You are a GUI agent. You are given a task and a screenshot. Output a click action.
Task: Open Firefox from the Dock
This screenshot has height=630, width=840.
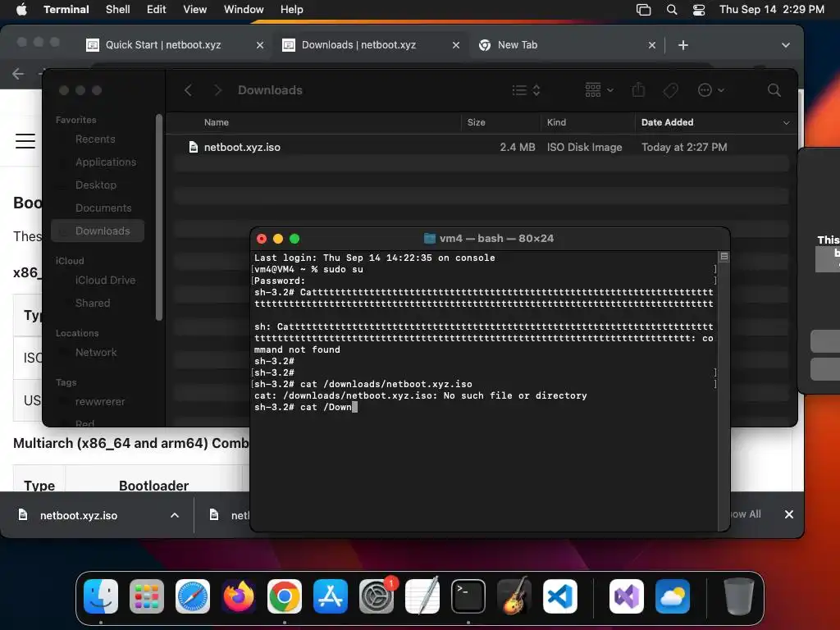tap(239, 596)
